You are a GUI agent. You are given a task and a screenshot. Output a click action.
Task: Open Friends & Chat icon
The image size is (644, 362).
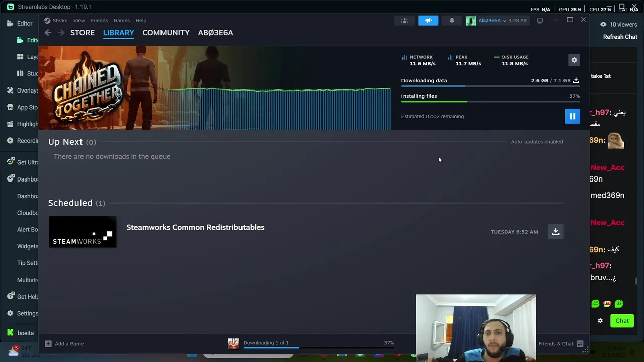(580, 344)
